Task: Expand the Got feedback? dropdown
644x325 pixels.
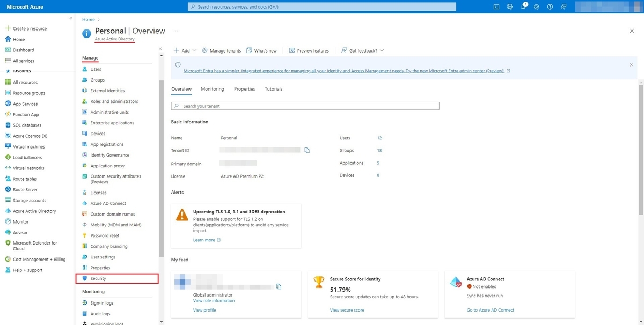Action: (x=363, y=50)
